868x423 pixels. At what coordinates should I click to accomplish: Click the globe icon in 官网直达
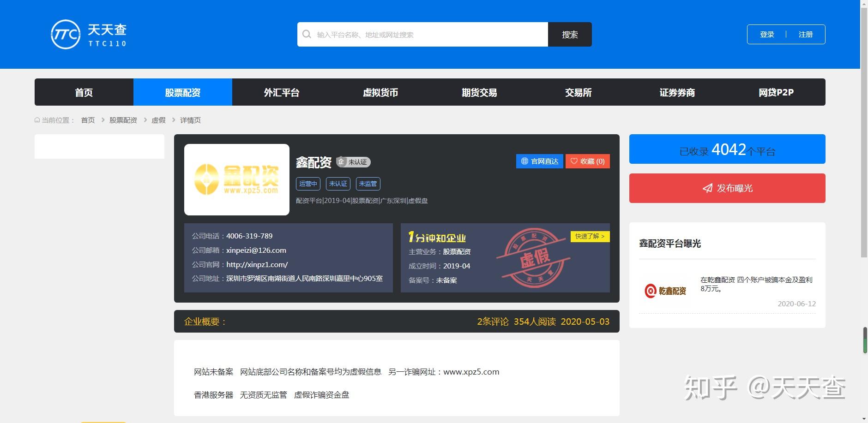coord(524,161)
